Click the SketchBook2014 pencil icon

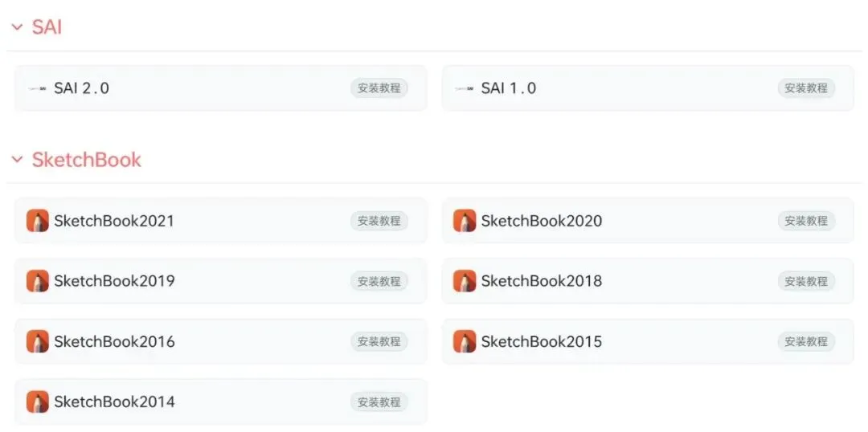[x=37, y=401]
